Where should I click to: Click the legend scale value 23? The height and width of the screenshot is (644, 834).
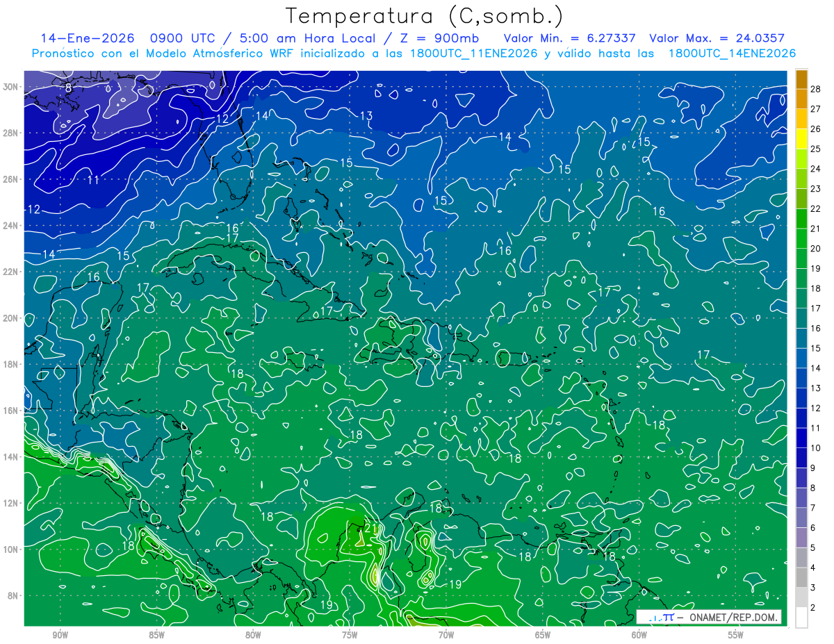pos(816,189)
